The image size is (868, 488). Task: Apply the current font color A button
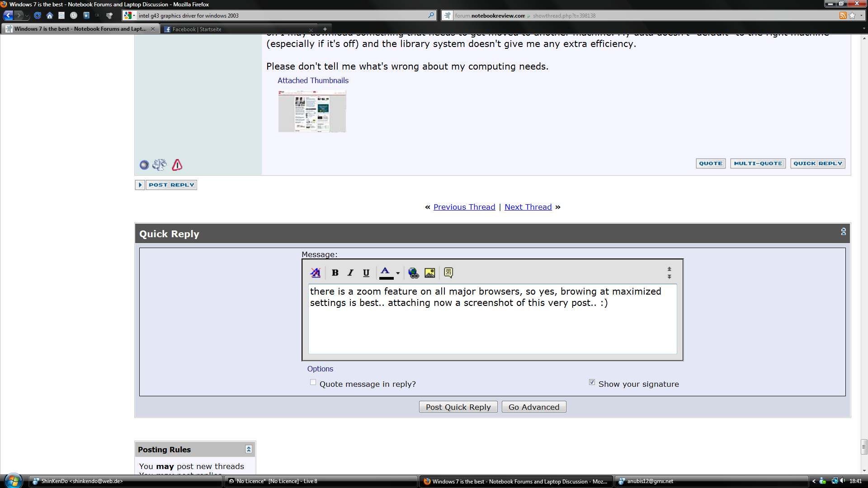coord(386,273)
